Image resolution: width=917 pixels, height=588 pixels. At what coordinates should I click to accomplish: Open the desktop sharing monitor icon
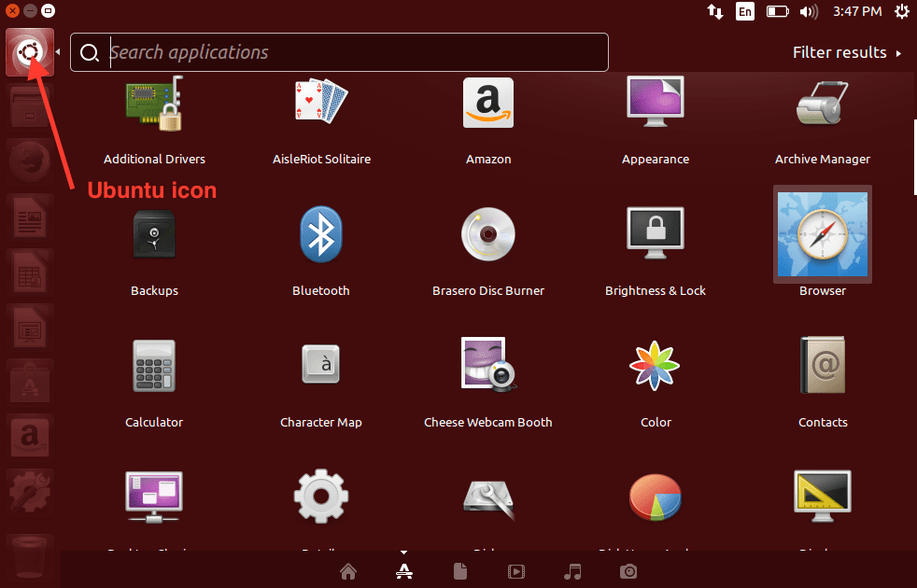pos(154,497)
